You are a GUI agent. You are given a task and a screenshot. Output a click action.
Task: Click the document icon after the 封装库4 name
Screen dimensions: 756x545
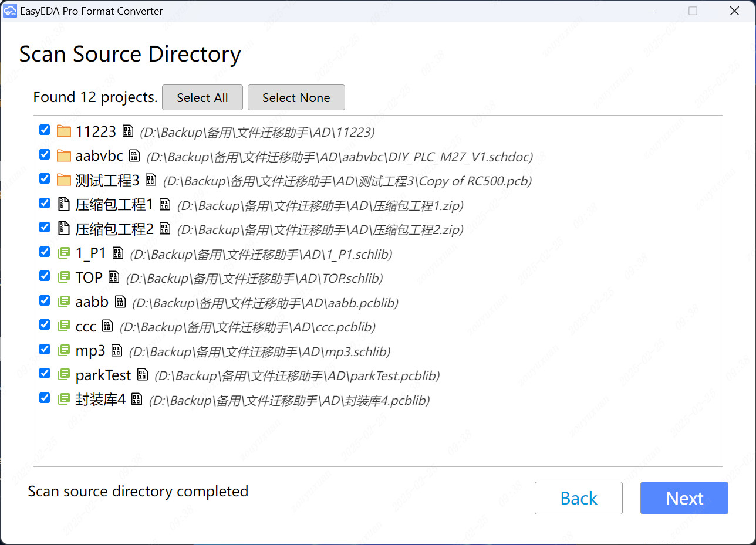pos(137,400)
